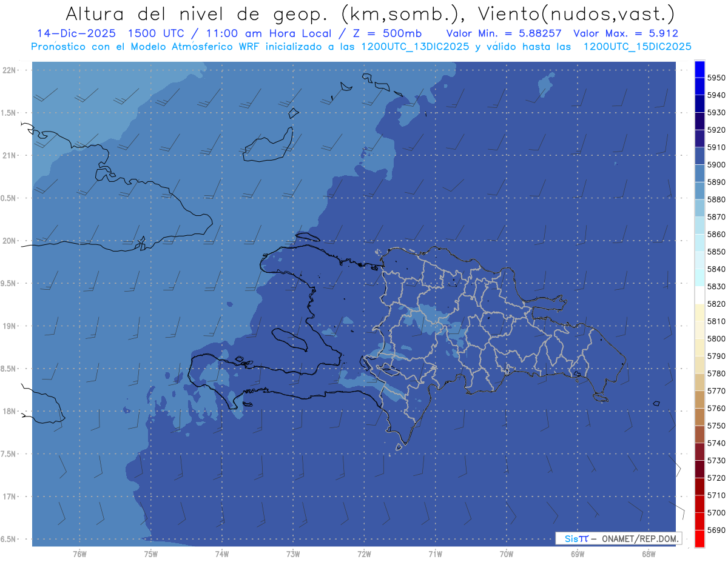Click the '5770' color scale value
This screenshot has height=562, width=728.
716,391
